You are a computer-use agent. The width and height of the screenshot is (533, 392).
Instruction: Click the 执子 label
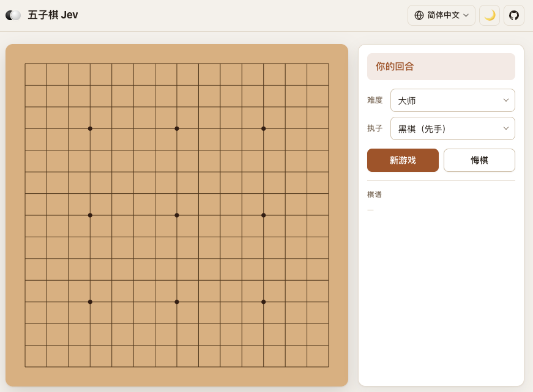click(375, 128)
